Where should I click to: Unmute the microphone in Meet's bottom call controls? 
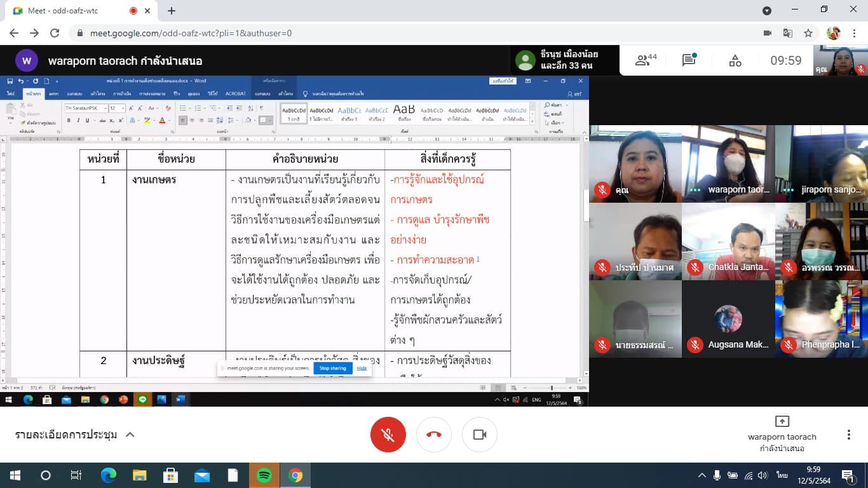click(388, 435)
